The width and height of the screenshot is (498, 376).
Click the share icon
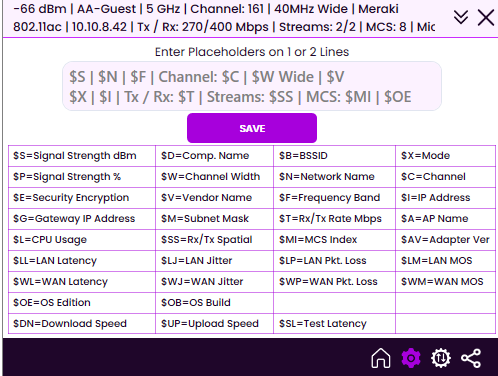click(471, 358)
